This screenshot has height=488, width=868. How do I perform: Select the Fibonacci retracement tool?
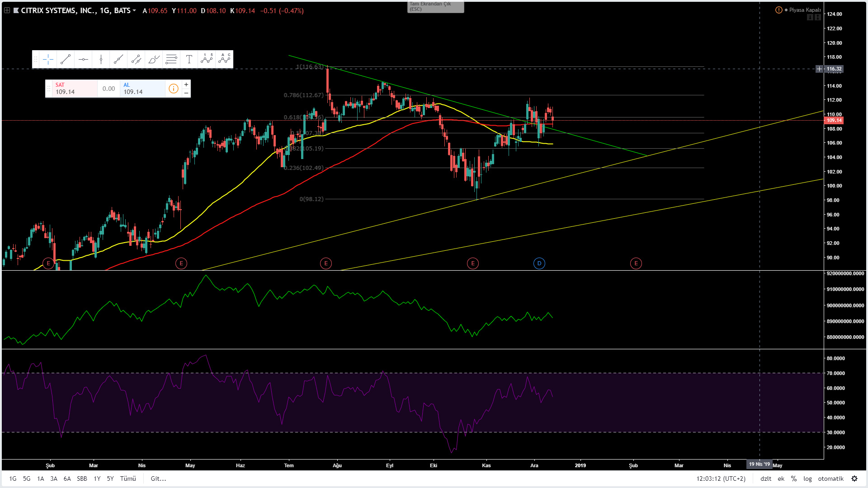click(x=171, y=59)
